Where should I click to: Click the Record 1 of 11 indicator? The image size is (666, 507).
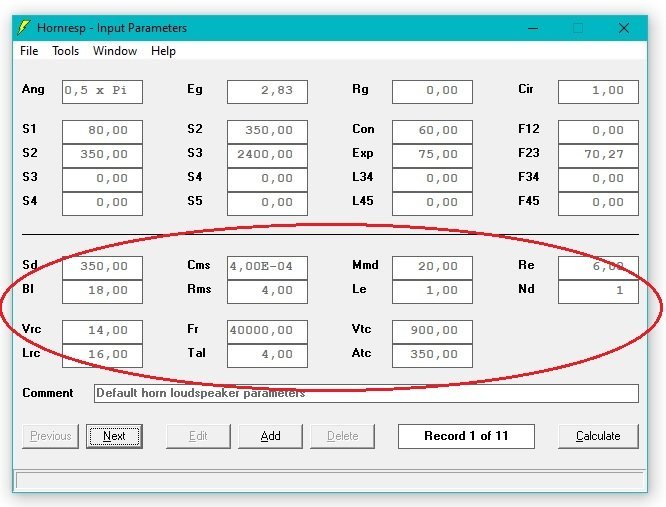pos(466,436)
